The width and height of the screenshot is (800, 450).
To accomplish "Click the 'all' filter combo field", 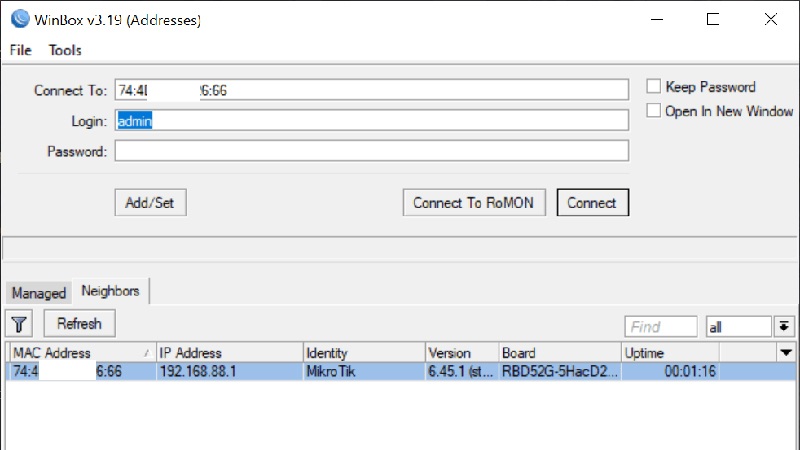I will [738, 327].
